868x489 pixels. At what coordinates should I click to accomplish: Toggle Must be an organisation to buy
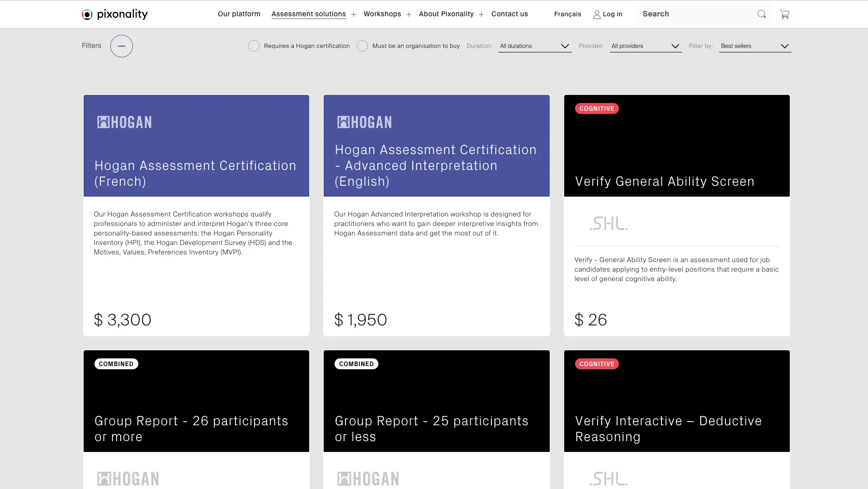click(x=362, y=46)
